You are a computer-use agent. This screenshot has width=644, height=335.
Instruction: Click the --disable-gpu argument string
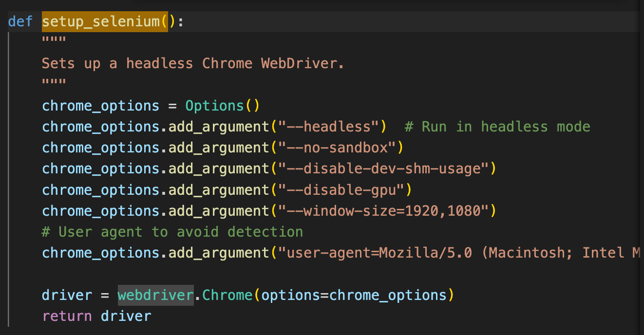341,189
